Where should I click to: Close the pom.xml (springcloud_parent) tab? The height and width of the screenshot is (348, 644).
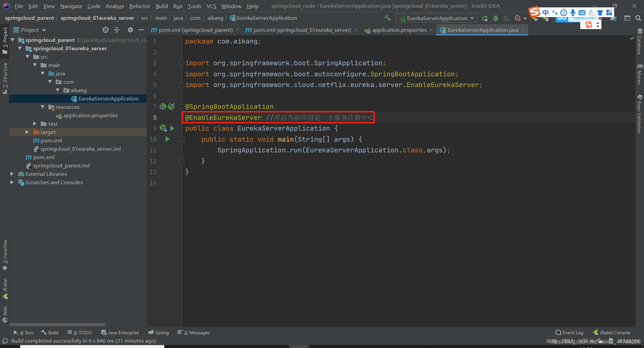237,30
